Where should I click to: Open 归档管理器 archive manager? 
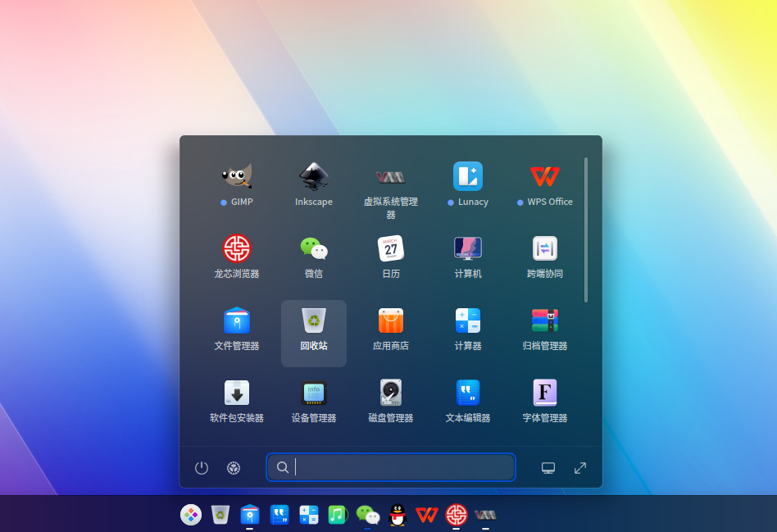pyautogui.click(x=544, y=328)
